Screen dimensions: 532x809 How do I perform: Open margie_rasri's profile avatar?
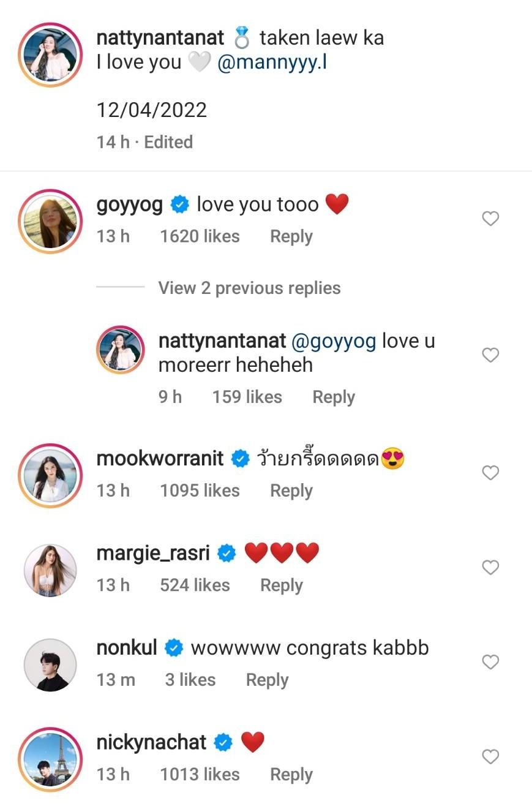click(x=50, y=570)
